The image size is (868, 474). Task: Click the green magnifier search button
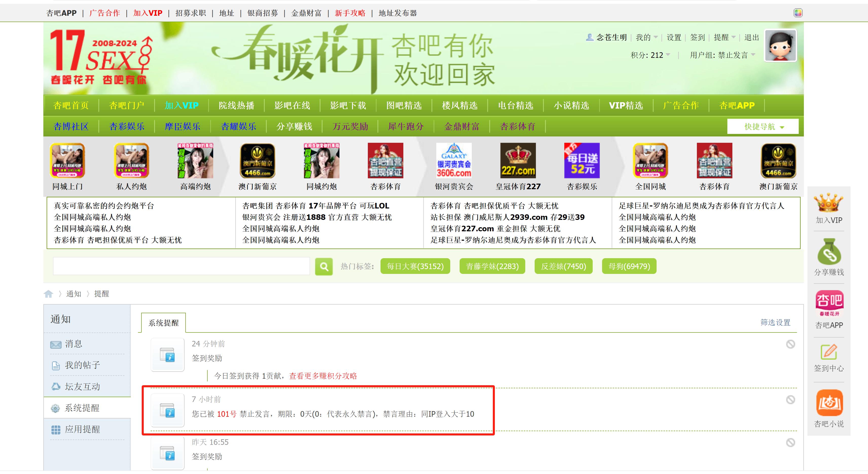[324, 267]
